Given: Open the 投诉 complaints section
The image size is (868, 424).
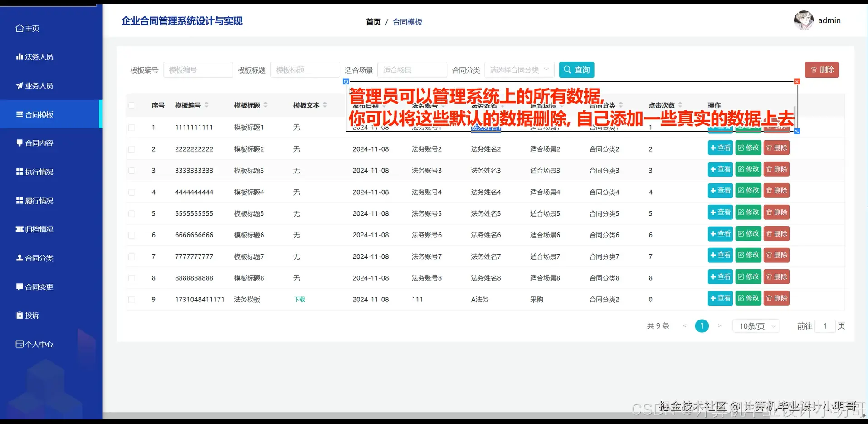Looking at the screenshot, I should click(32, 315).
